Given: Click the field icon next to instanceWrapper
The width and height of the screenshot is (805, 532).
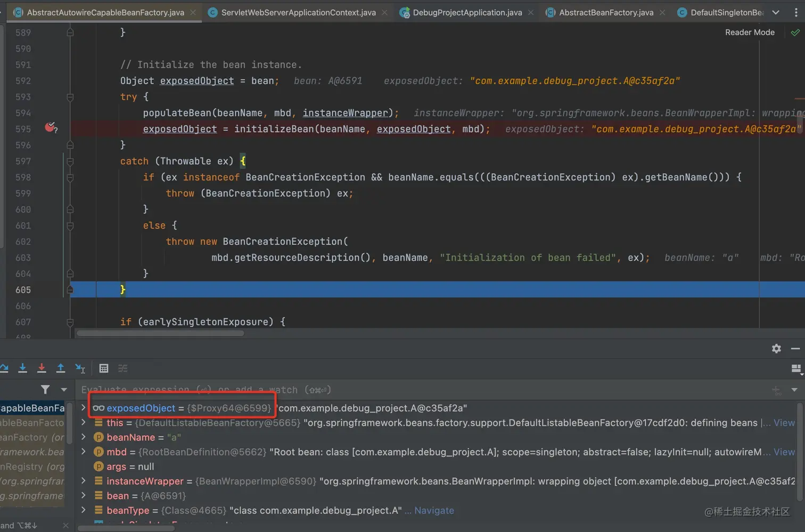Looking at the screenshot, I should point(98,481).
